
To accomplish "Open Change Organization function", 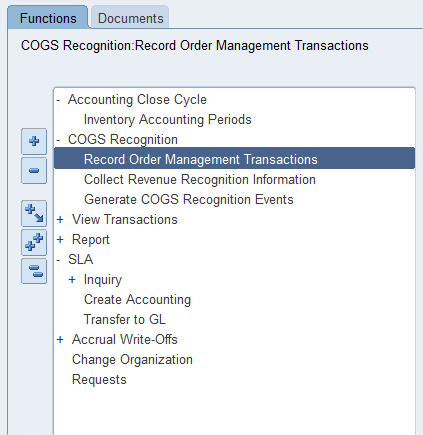I will click(x=132, y=360).
